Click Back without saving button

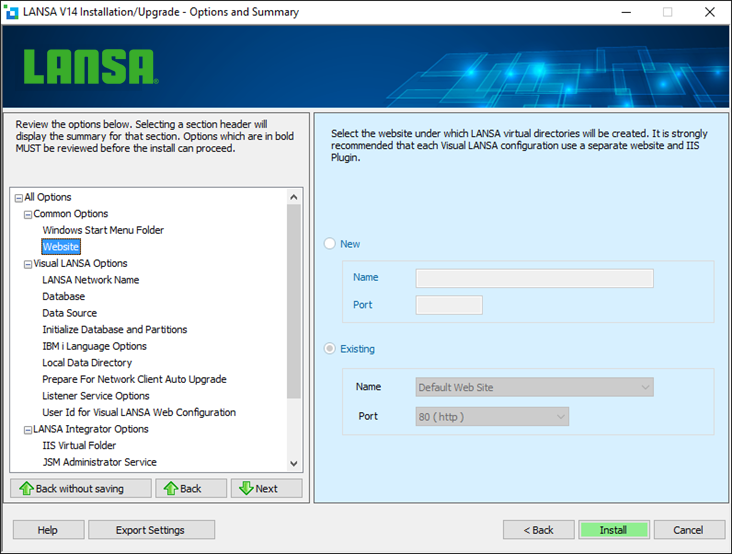(81, 489)
